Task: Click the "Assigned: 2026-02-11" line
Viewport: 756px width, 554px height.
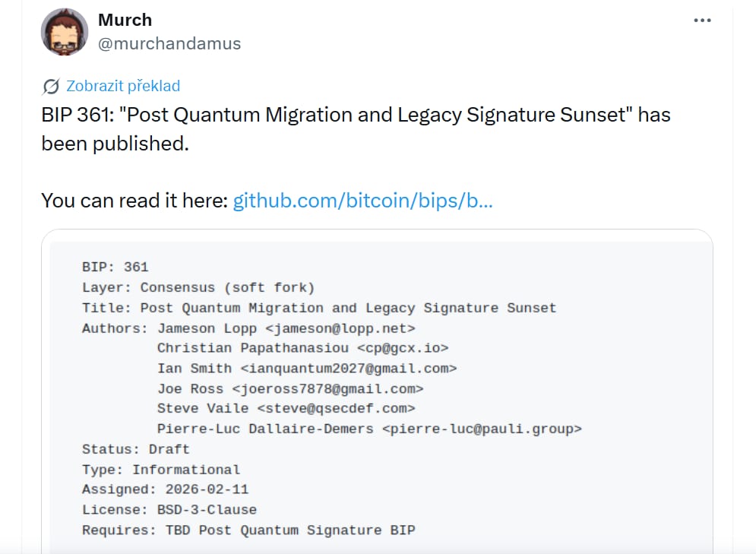Action: [x=165, y=489]
